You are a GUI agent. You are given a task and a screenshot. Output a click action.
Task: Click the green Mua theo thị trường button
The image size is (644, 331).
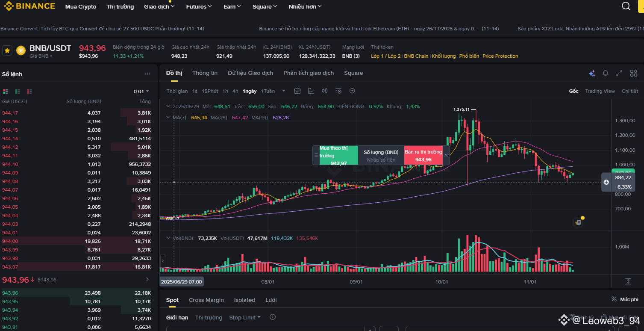coord(338,155)
